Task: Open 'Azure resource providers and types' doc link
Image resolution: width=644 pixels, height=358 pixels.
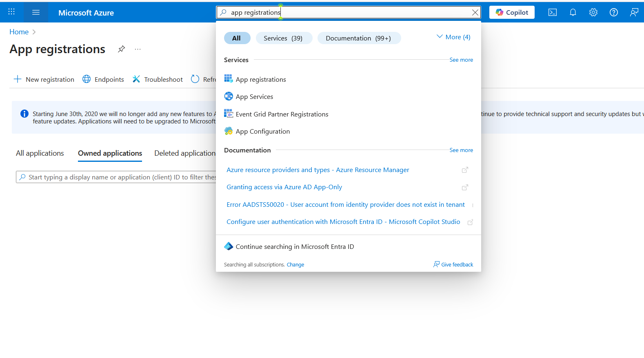Action: pos(318,170)
